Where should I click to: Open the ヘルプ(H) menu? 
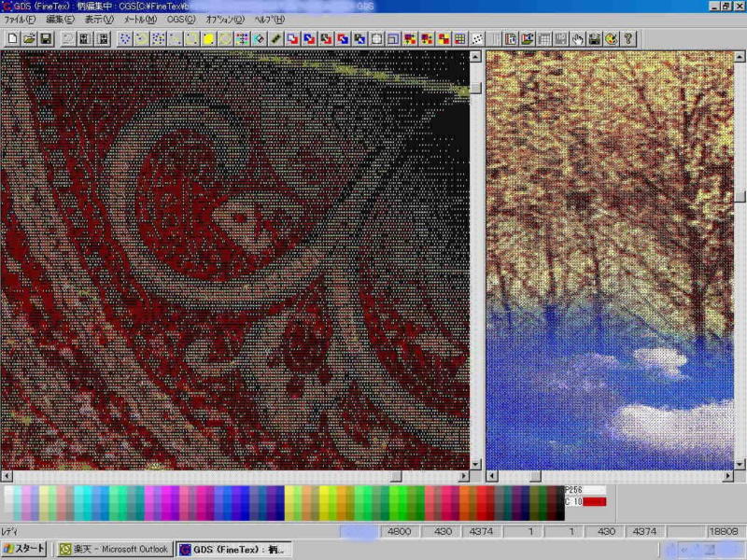[270, 20]
